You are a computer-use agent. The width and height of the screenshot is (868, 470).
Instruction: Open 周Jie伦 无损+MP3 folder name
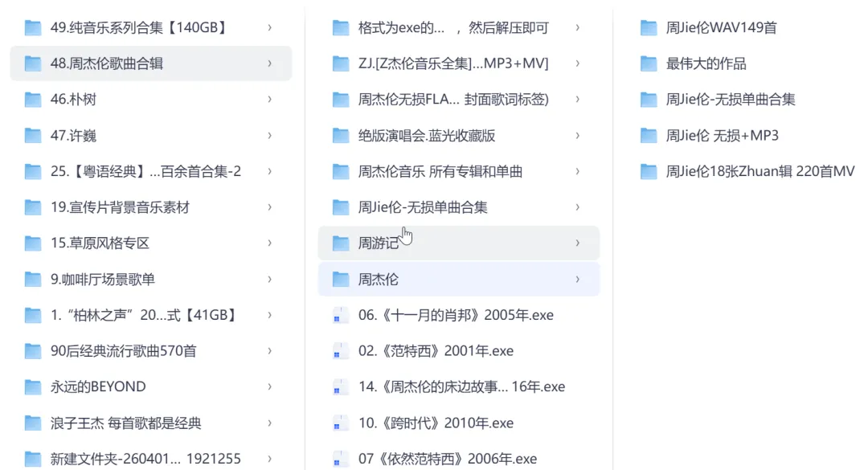pyautogui.click(x=723, y=136)
